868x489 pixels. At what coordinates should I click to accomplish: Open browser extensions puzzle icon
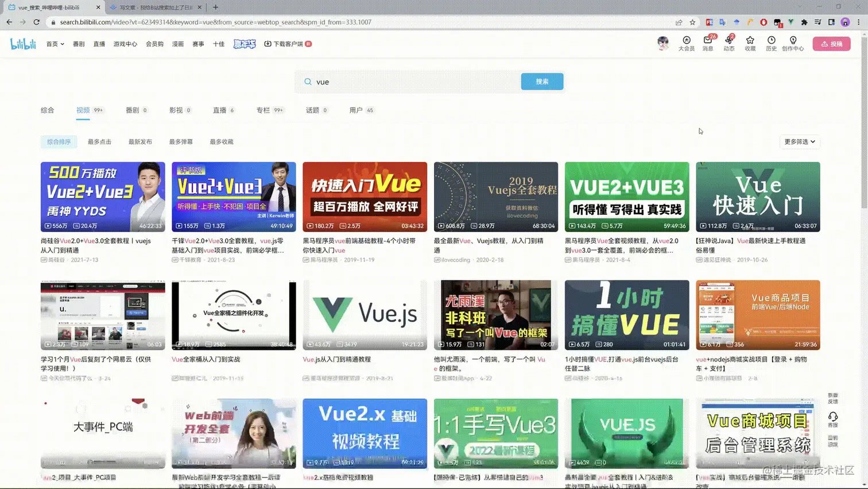804,22
